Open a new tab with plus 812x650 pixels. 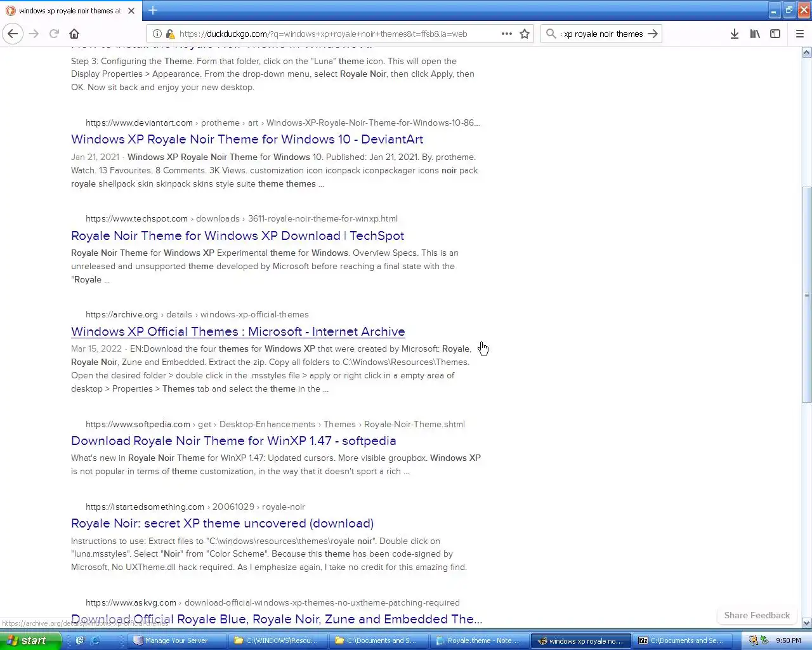[153, 10]
